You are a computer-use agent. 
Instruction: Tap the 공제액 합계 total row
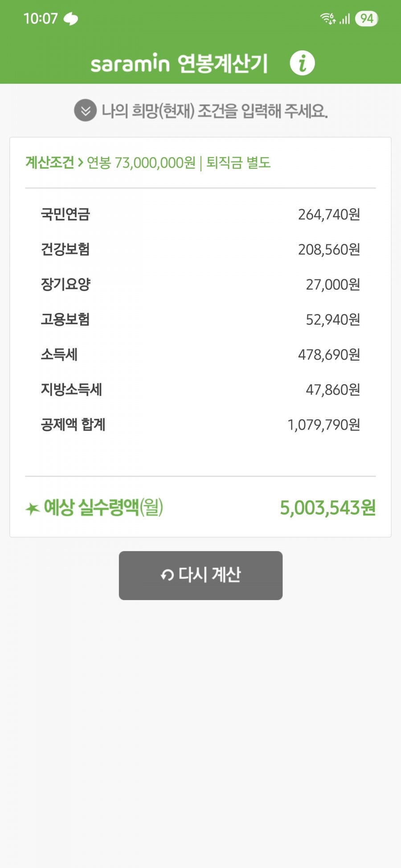point(200,425)
